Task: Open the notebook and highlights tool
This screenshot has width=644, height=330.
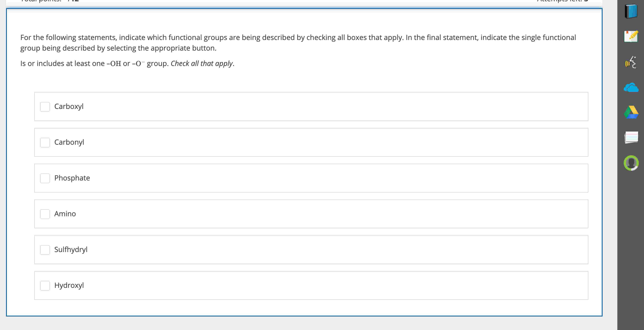Action: tap(631, 37)
